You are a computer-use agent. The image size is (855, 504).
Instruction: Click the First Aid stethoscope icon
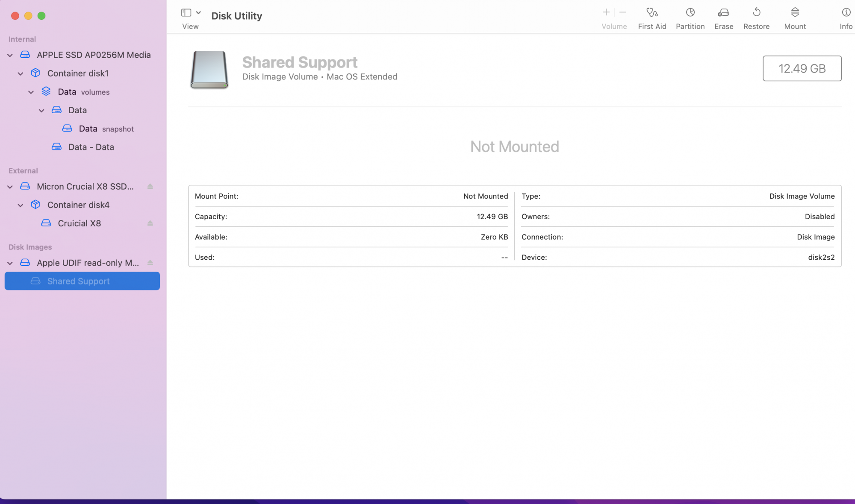(x=652, y=13)
